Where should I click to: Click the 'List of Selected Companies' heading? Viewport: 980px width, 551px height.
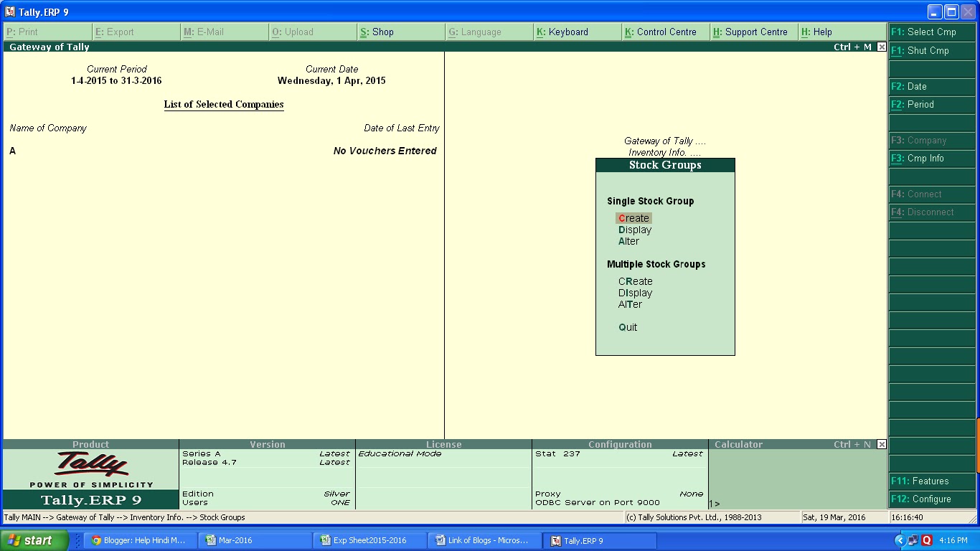(224, 105)
